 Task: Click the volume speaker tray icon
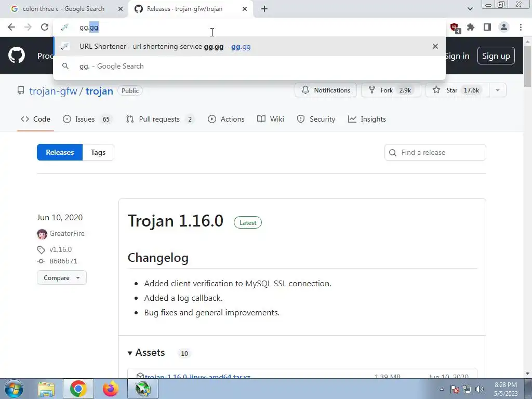tap(480, 389)
